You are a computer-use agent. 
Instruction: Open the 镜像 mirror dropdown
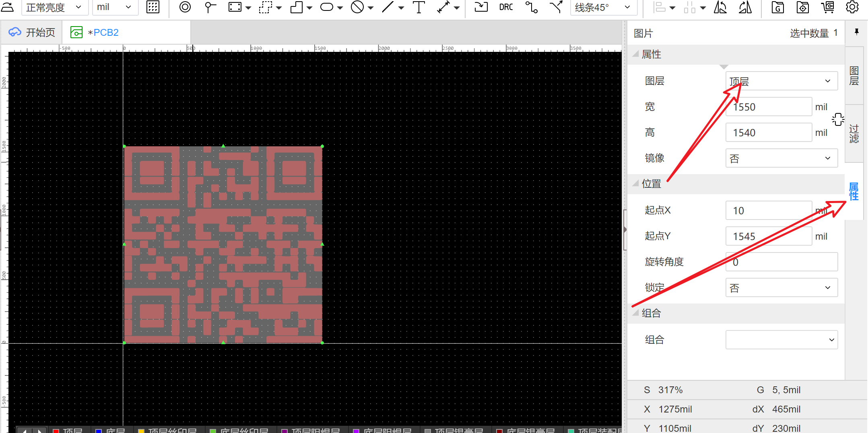(x=781, y=158)
